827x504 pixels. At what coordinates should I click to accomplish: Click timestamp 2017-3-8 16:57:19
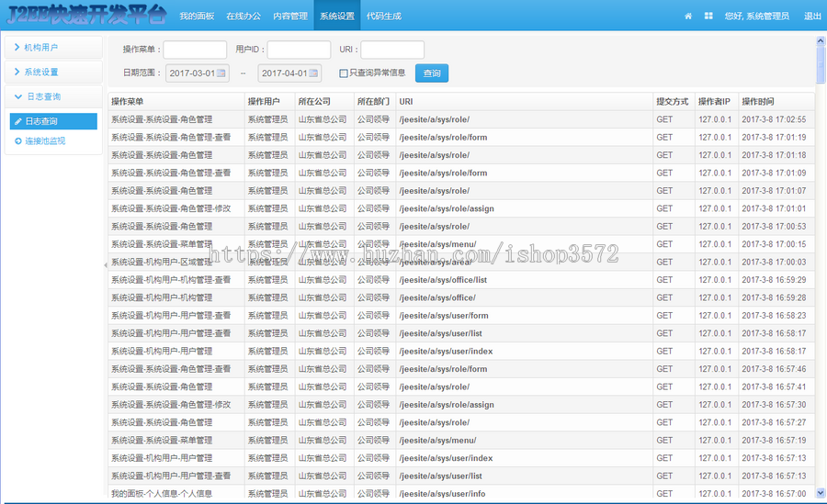click(x=774, y=441)
